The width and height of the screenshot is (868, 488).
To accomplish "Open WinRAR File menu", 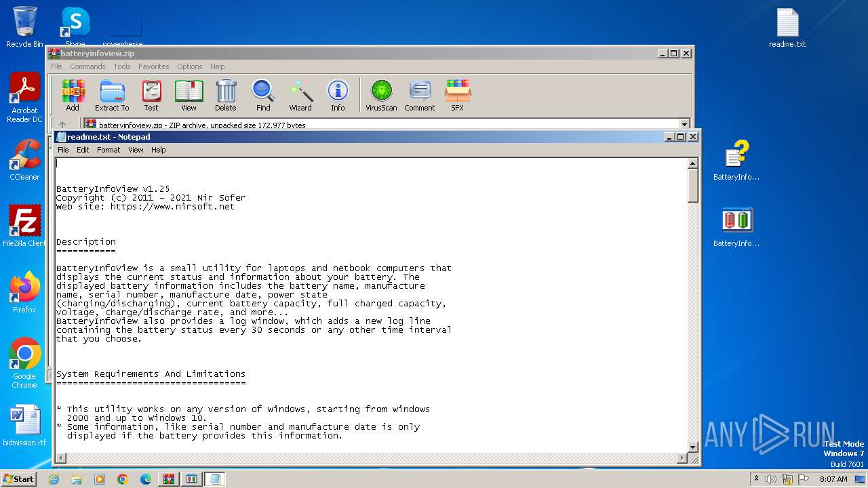I will coord(56,66).
